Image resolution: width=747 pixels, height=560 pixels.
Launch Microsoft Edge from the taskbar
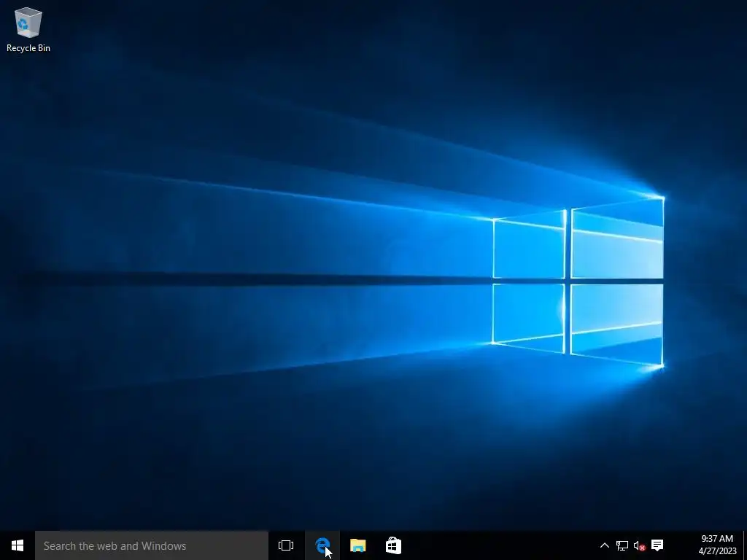pyautogui.click(x=322, y=545)
